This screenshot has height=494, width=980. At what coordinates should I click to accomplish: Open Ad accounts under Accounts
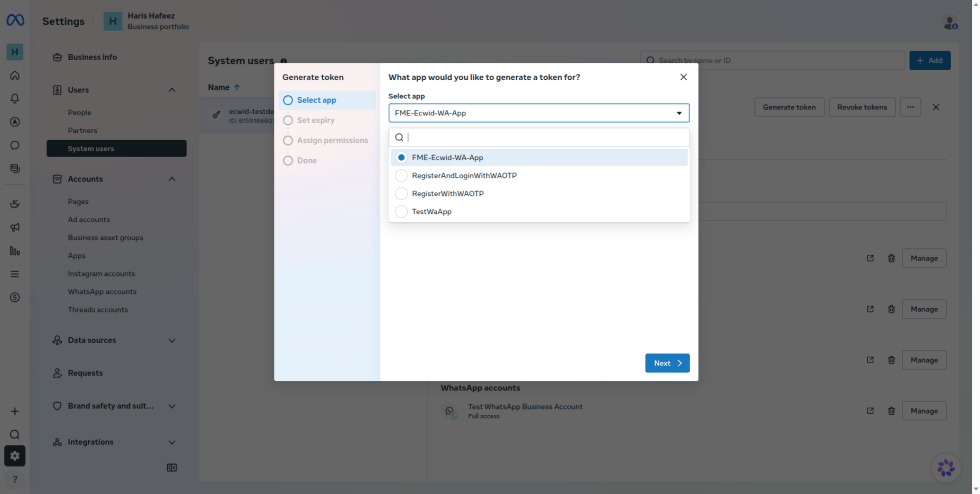click(89, 219)
